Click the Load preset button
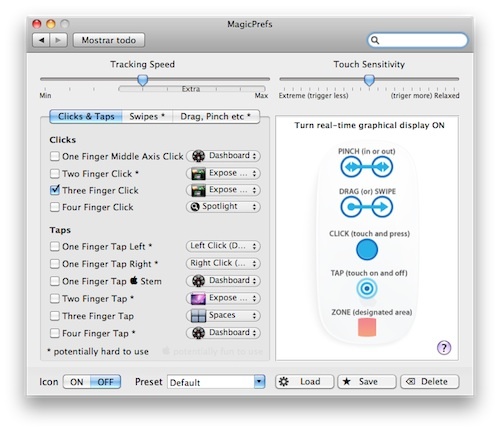The image size is (500, 432). coord(304,382)
